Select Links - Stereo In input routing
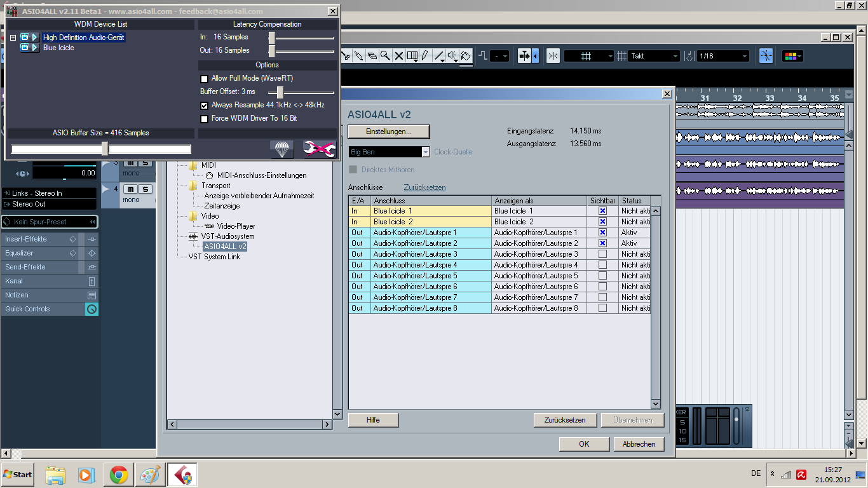The image size is (868, 488). coord(50,193)
